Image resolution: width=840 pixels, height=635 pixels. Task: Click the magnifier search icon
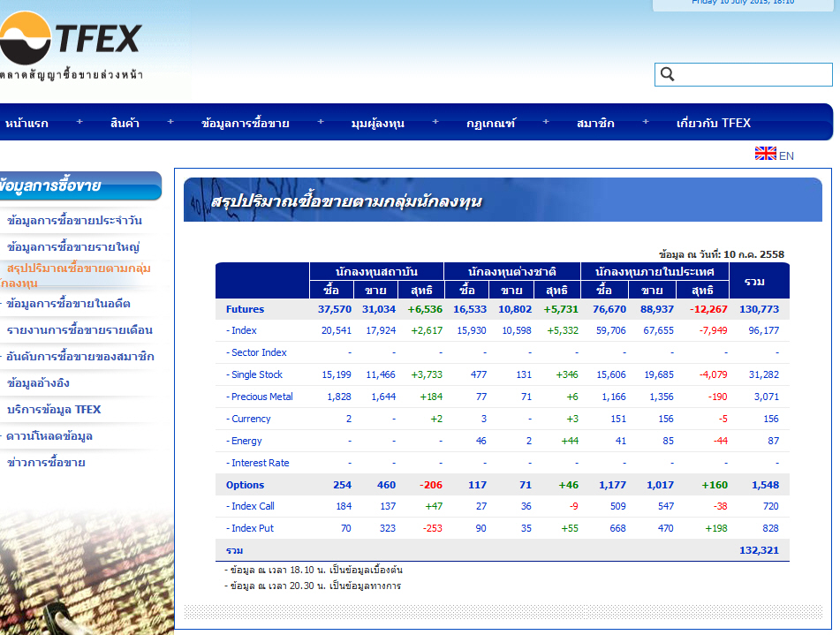(x=667, y=74)
